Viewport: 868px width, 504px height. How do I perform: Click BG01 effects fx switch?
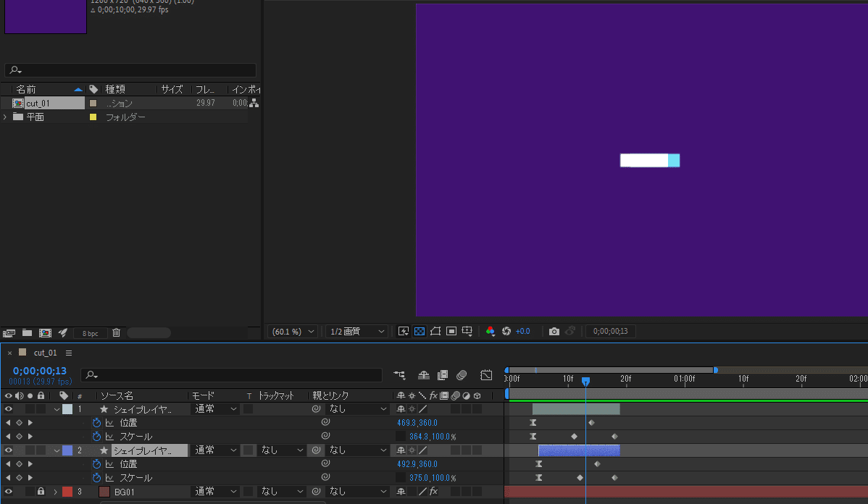pos(433,491)
